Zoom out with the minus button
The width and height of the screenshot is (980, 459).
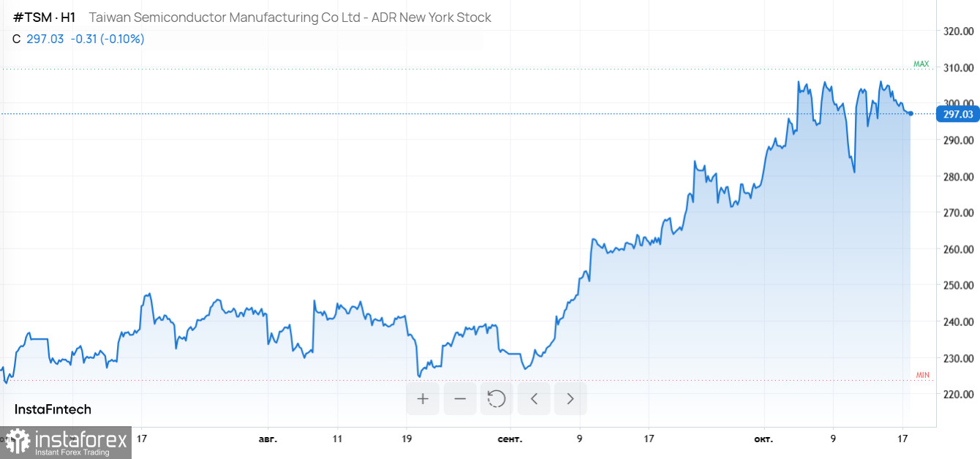[460, 398]
